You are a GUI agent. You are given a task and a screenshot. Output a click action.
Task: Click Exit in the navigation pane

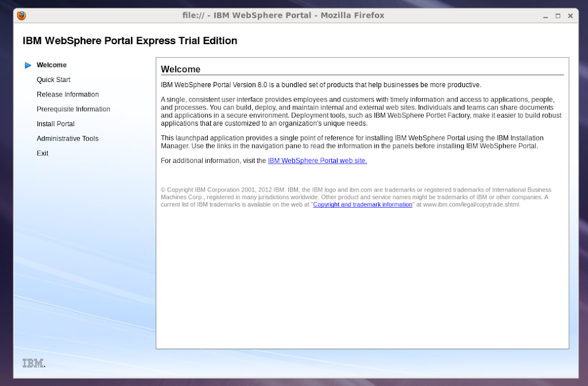click(42, 154)
